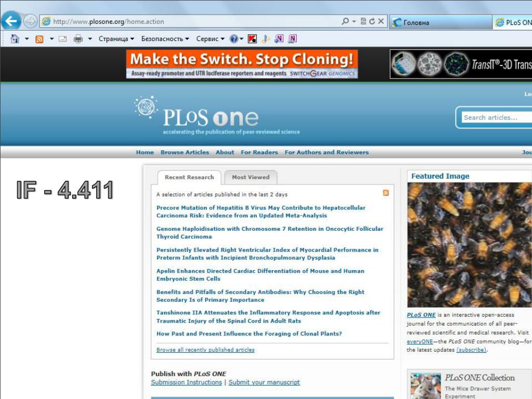This screenshot has height=399, width=532.
Task: Click the Read mail icon in command bar
Action: pos(63,38)
